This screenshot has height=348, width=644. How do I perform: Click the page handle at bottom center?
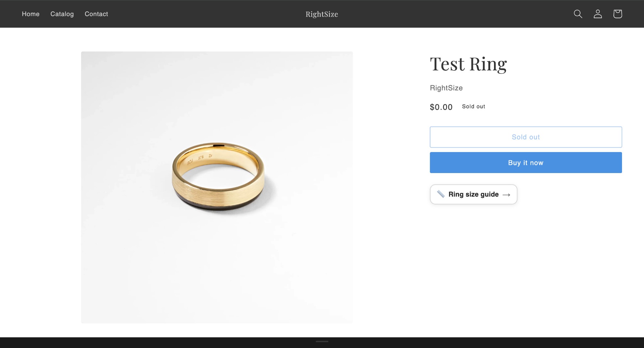(322, 341)
